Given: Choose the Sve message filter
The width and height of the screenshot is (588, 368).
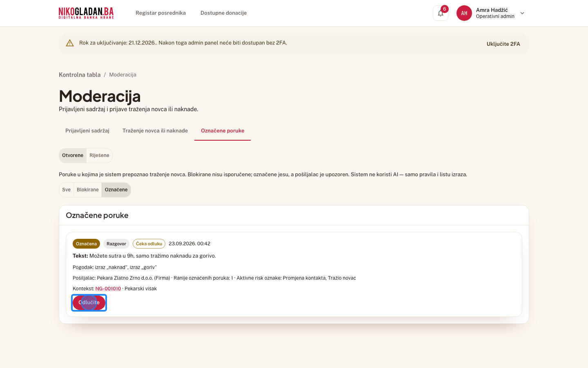Looking at the screenshot, I should click(66, 190).
